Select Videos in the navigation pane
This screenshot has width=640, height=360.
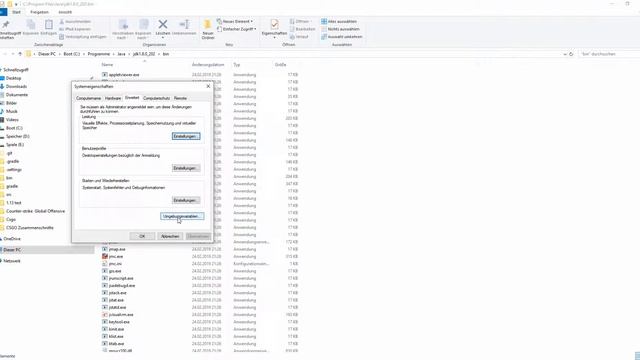[x=12, y=120]
